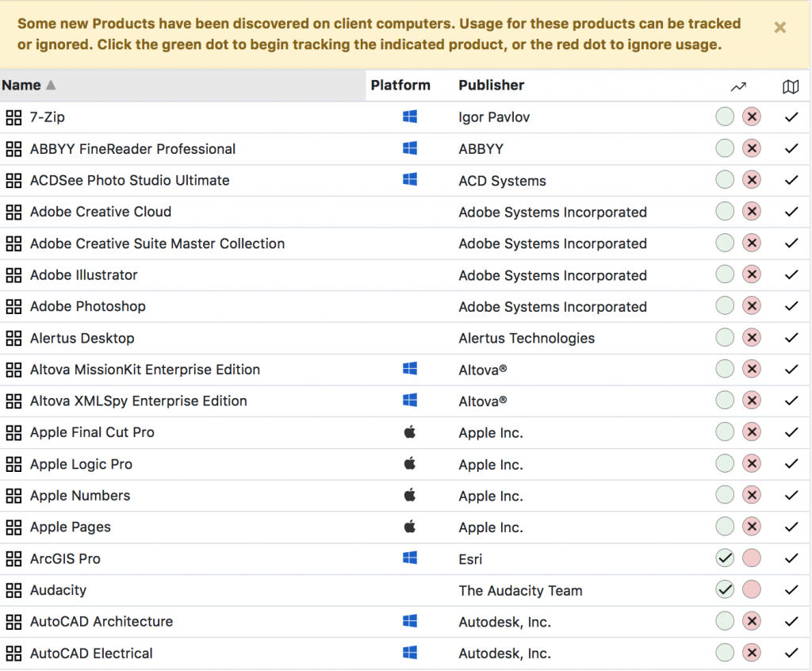Click Alertus Technologies publisher cell
The image size is (812, 671).
click(527, 339)
